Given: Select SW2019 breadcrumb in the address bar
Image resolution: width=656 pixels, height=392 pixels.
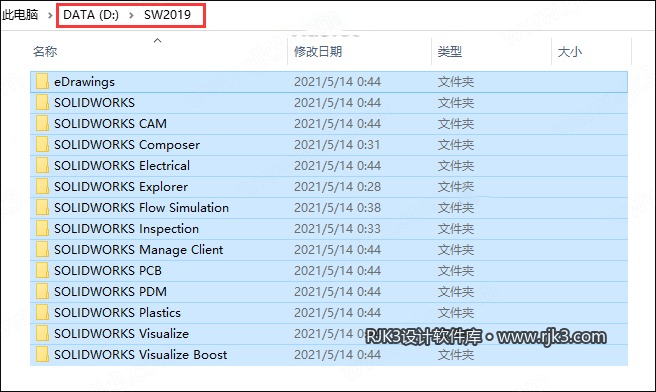Looking at the screenshot, I should click(167, 15).
